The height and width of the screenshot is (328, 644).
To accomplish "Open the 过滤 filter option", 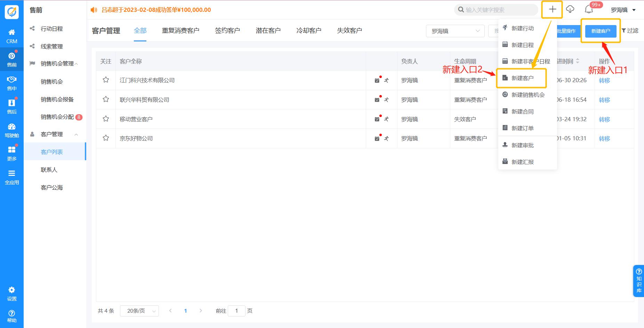I will point(630,31).
